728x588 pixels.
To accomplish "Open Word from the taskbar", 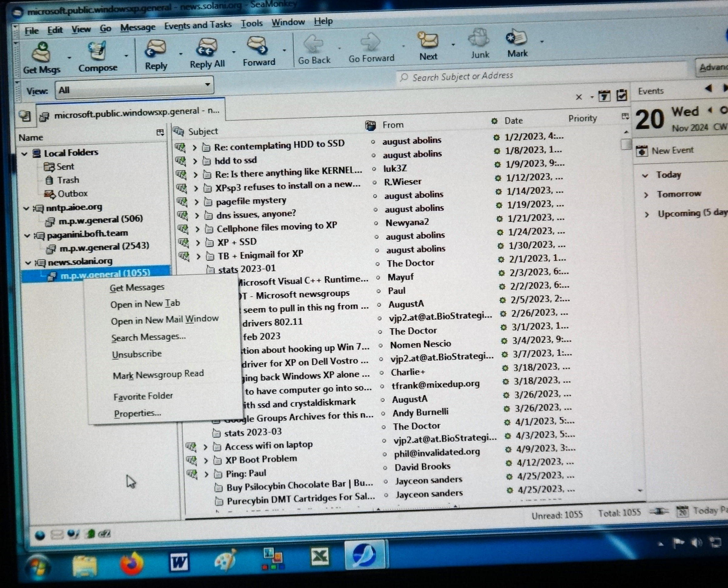I will coord(179,562).
